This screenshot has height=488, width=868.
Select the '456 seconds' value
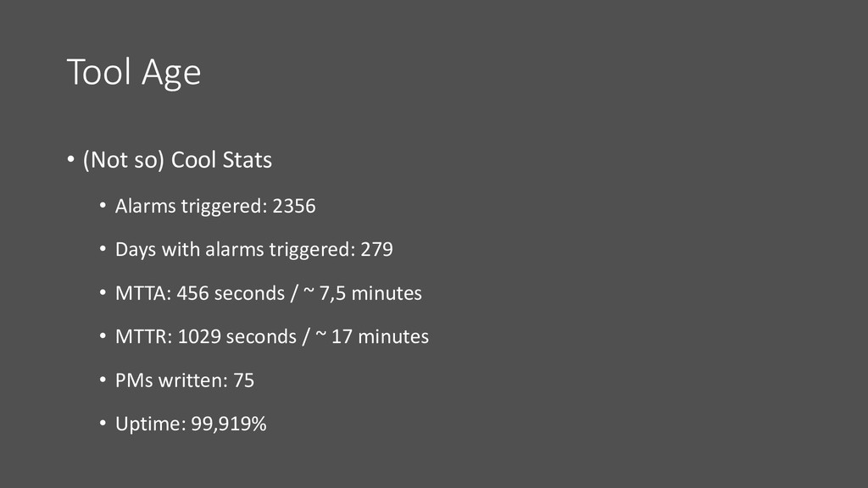click(x=231, y=293)
